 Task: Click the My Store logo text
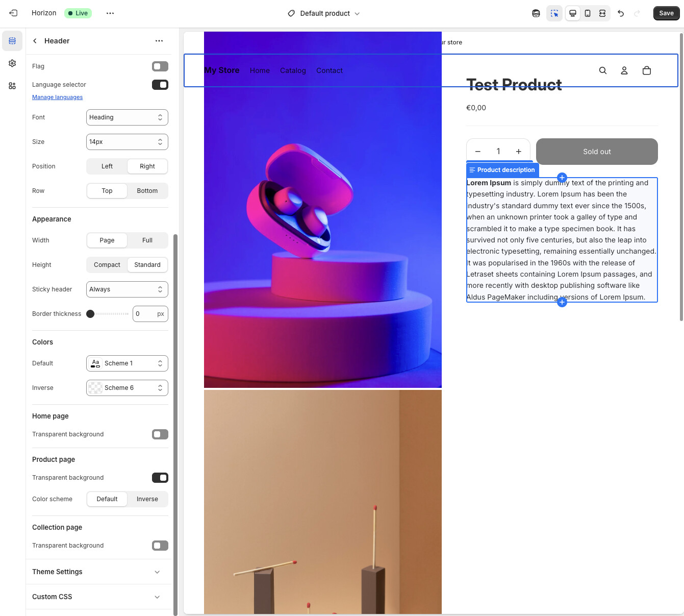pyautogui.click(x=221, y=70)
